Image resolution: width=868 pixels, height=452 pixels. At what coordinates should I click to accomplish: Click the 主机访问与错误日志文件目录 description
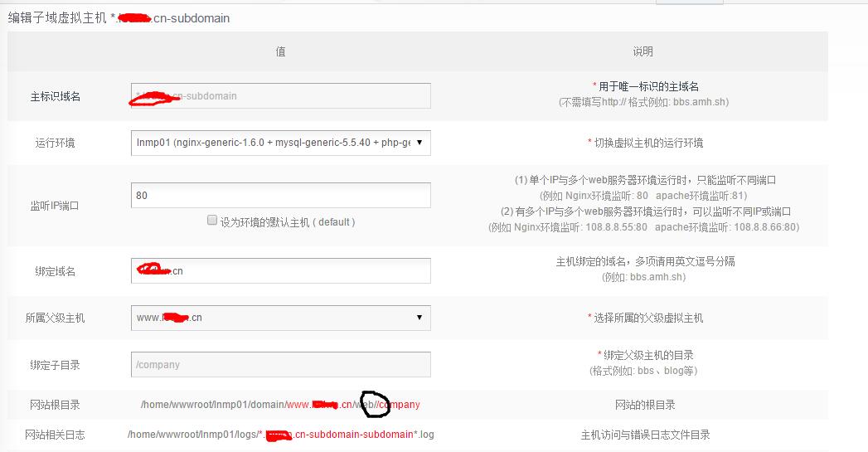(x=645, y=435)
